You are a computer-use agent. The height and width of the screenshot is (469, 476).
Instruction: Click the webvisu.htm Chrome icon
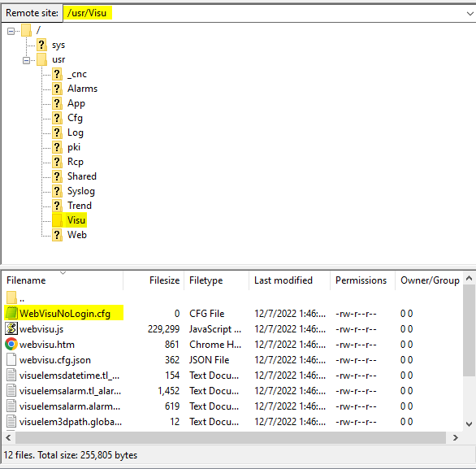pos(11,344)
